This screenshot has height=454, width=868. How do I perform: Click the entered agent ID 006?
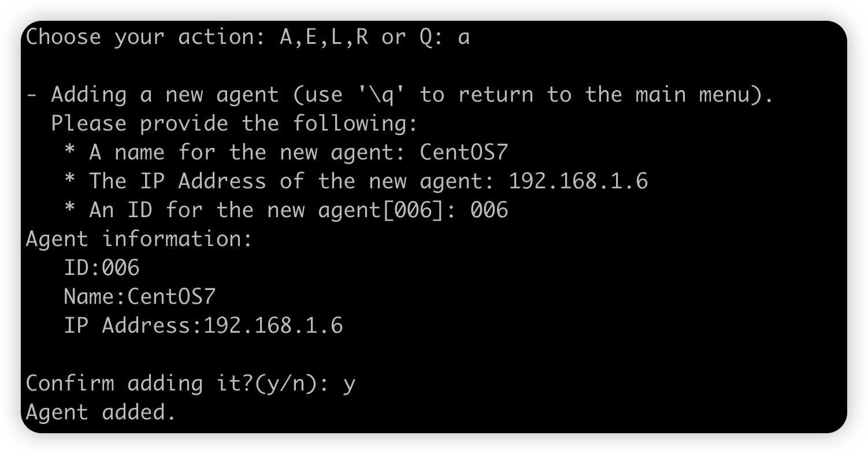[x=489, y=210]
